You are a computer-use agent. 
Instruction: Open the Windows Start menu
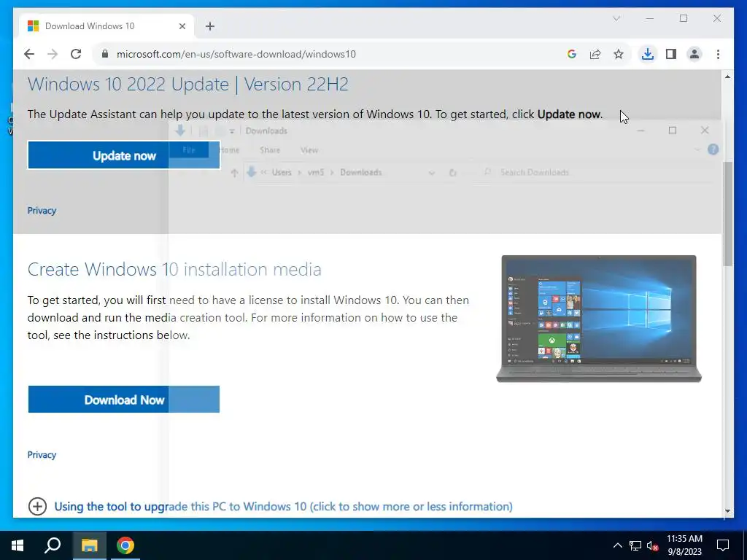[x=18, y=545]
